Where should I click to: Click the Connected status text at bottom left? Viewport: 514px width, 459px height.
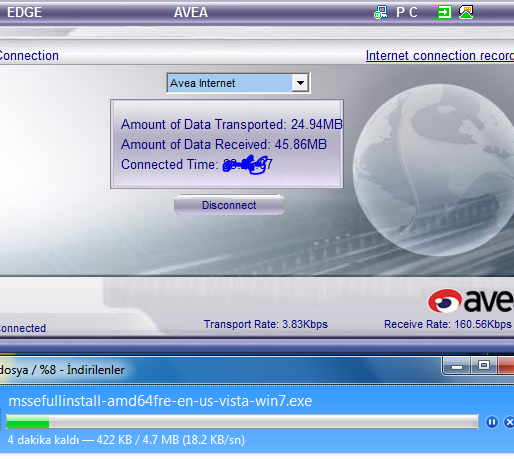coord(23,328)
